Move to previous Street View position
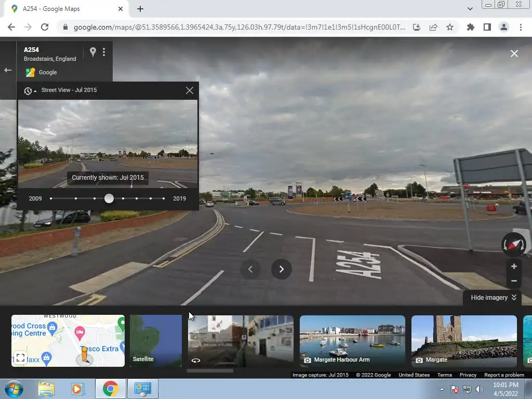532x399 pixels. (250, 270)
